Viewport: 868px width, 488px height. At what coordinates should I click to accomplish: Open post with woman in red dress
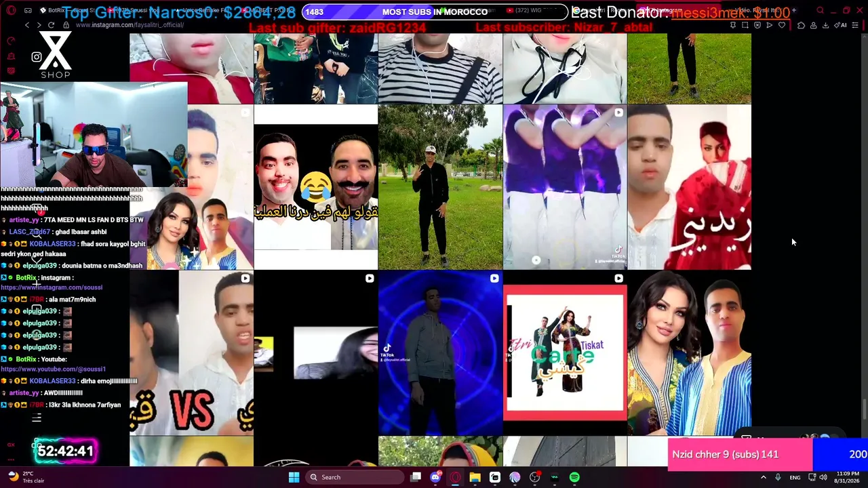tap(689, 187)
